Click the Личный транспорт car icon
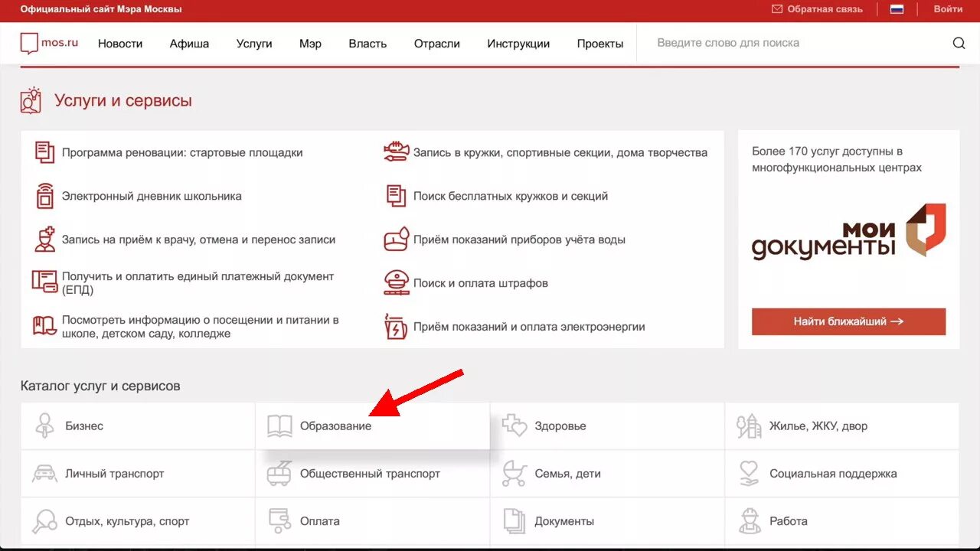Image resolution: width=980 pixels, height=551 pixels. click(44, 473)
